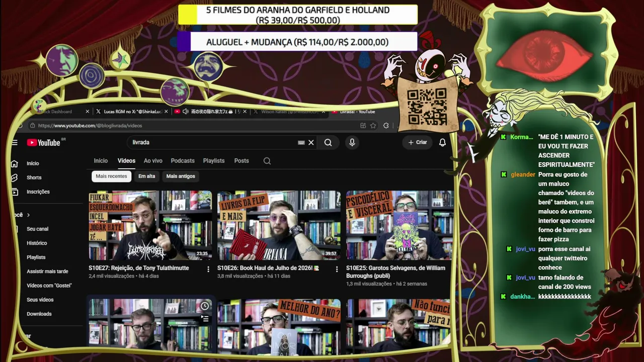Open the Shorts icon in sidebar
The height and width of the screenshot is (362, 644).
coord(15,177)
